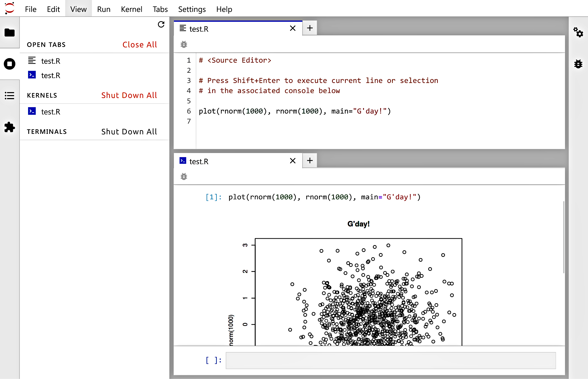
Task: Click Shut Down All kernels button
Action: click(129, 95)
